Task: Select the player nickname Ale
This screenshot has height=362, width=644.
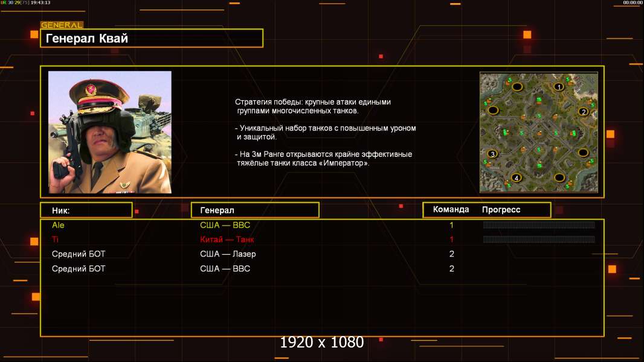Action: click(x=58, y=225)
